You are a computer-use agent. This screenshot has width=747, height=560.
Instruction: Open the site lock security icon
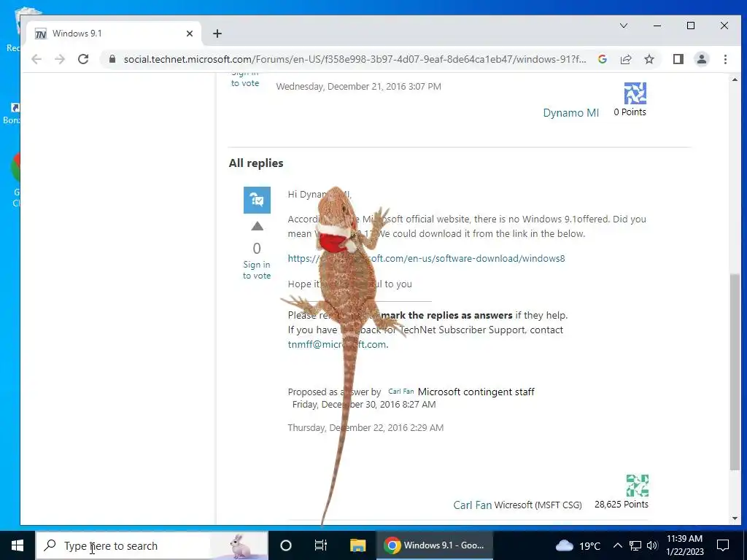click(112, 59)
